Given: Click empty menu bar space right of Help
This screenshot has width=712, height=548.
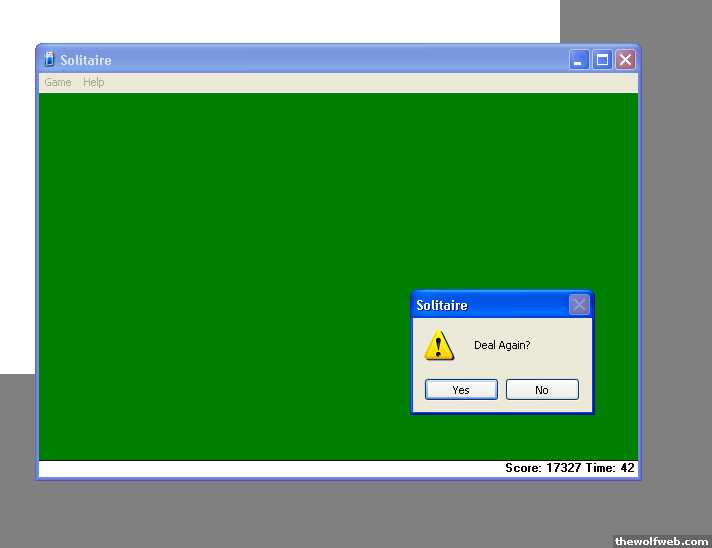Looking at the screenshot, I should 350,82.
